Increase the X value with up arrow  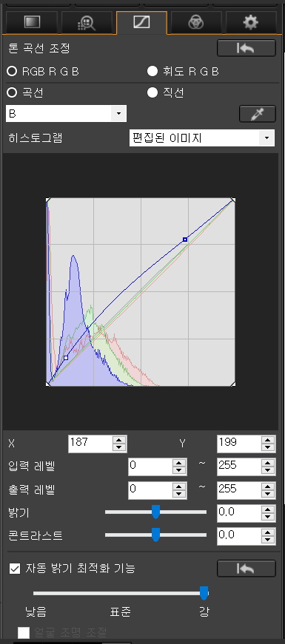tap(119, 439)
